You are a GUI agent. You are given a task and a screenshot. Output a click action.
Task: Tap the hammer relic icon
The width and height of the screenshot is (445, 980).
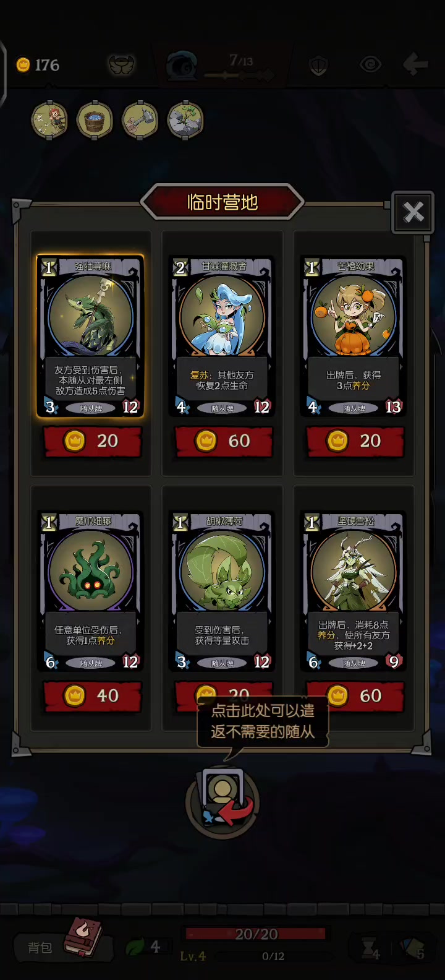[x=140, y=120]
